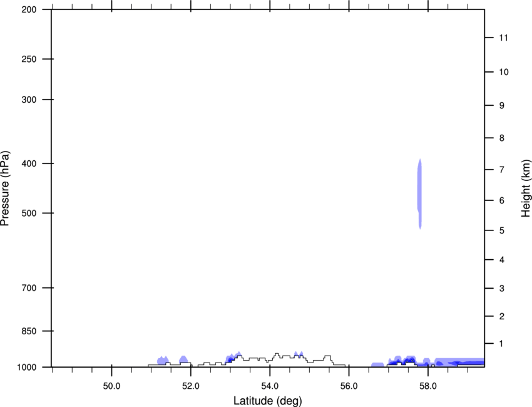532x407 pixels.
Task: Pick the 7 km height label
Action: click(502, 170)
